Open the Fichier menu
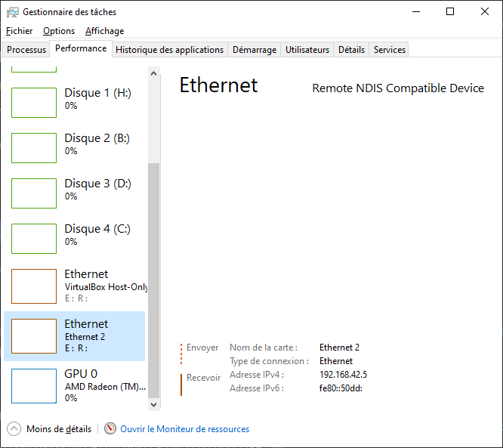This screenshot has width=503, height=448. pos(19,31)
